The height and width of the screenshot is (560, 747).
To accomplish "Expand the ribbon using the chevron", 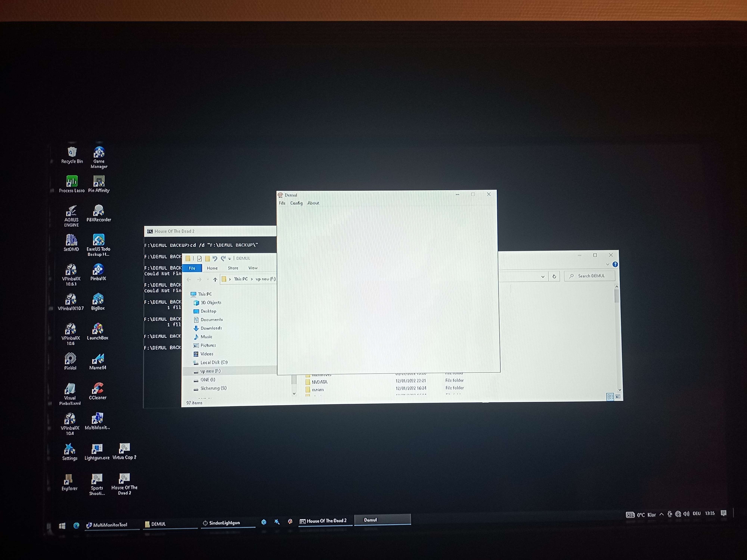I will (607, 264).
